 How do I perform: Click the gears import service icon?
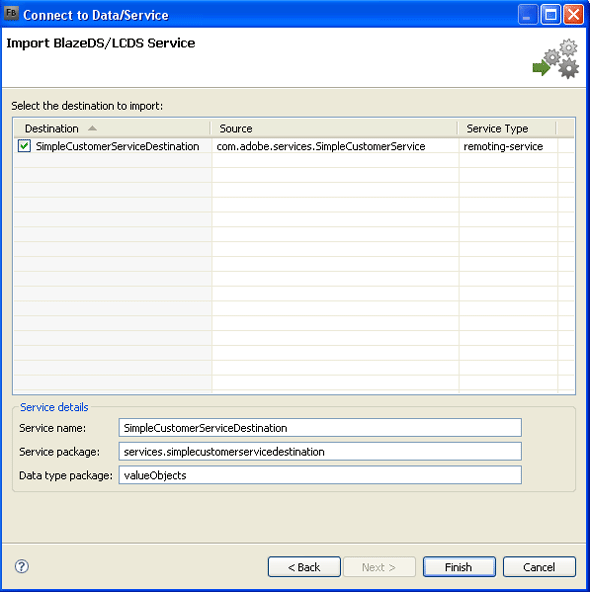[x=556, y=59]
